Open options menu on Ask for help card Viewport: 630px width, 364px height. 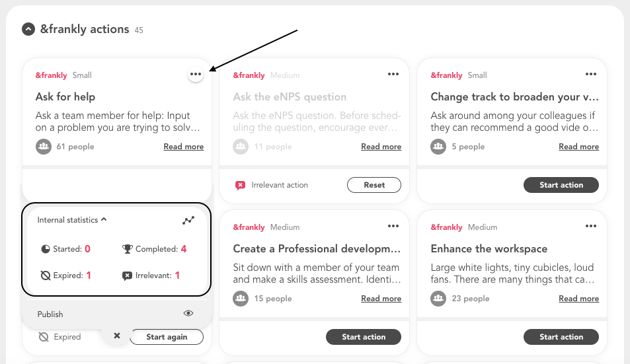click(x=196, y=74)
